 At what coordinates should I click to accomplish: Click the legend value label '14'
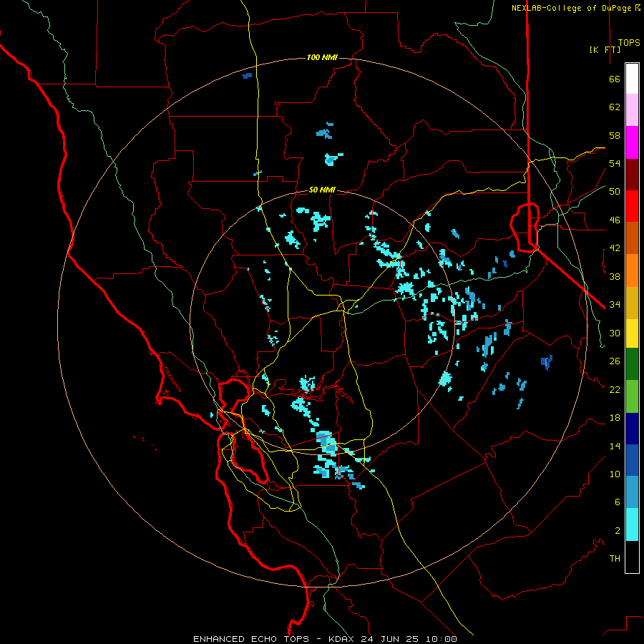coord(615,446)
